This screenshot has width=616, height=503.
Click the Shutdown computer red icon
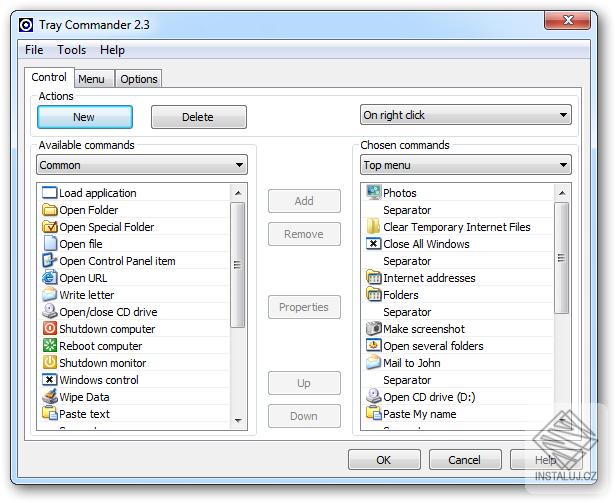(x=50, y=328)
